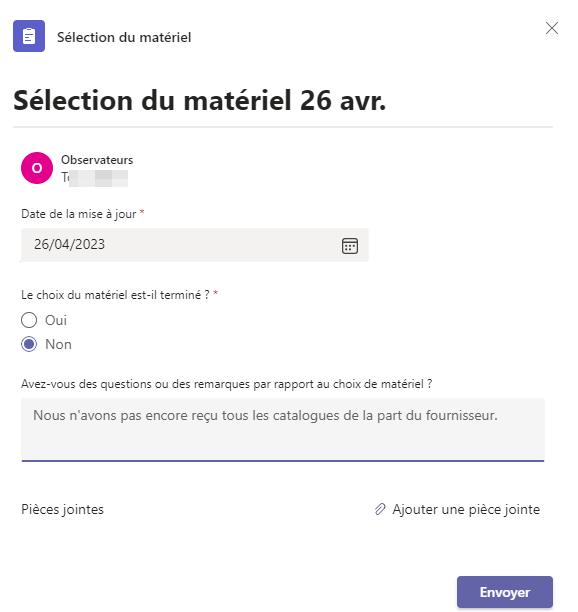Click the date field showing 26/04/2023
The height and width of the screenshot is (612, 578).
(195, 245)
